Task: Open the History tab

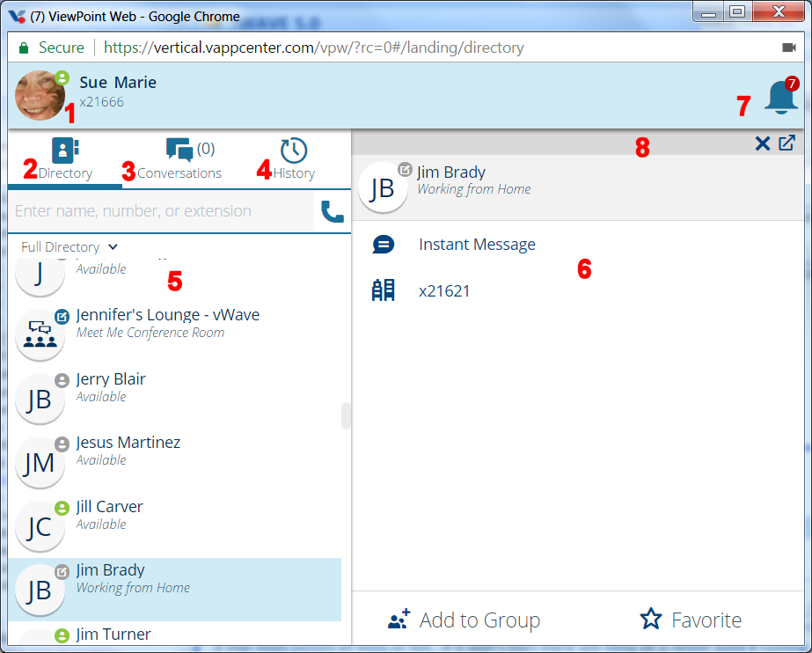Action: click(294, 158)
